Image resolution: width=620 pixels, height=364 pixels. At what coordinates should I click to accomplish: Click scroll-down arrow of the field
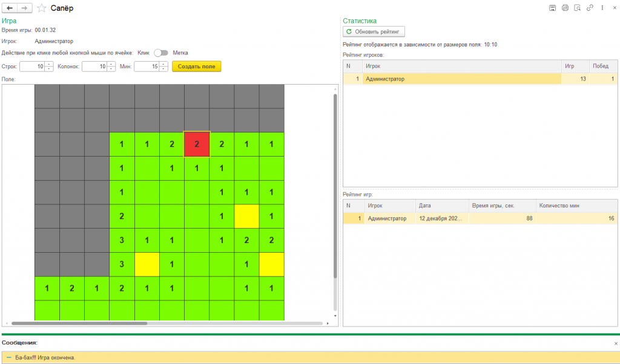335,316
